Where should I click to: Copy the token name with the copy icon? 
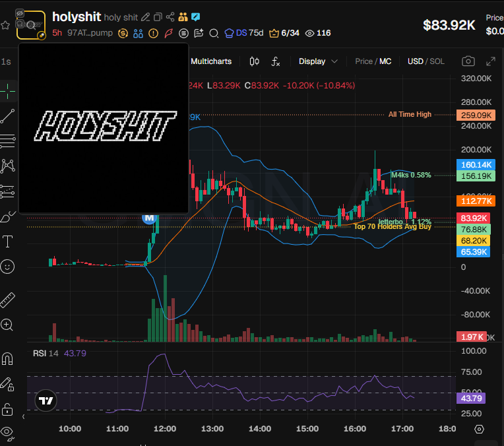(158, 17)
